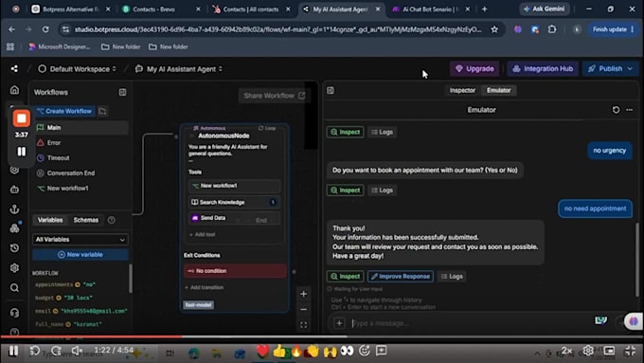This screenshot has height=363, width=644.
Task: Send the eyes reaction on the video
Action: point(347,351)
